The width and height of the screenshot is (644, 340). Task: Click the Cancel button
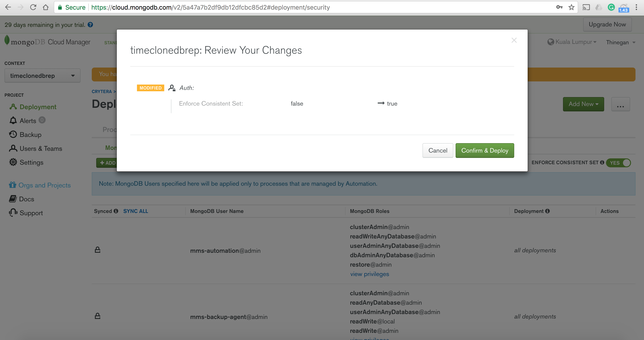tap(438, 150)
